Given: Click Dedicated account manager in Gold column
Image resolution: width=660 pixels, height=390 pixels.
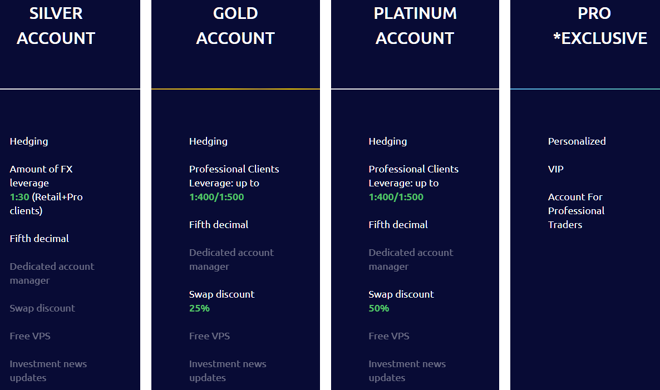Looking at the screenshot, I should pyautogui.click(x=232, y=260).
